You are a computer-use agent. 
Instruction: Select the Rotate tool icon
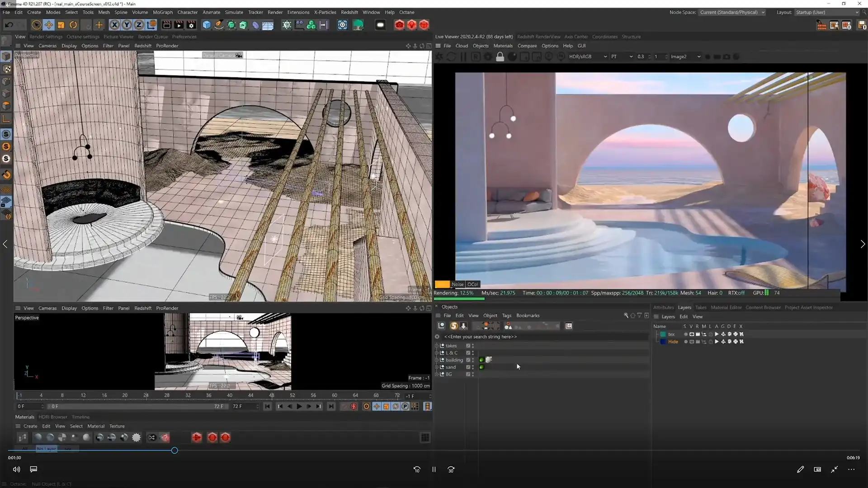tap(73, 25)
